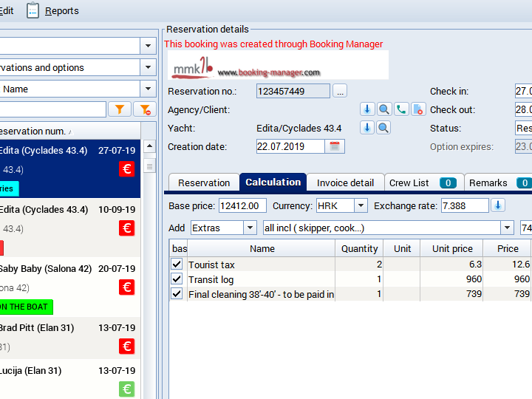This screenshot has height=399, width=532.
Task: Click the remove client document icon
Action: point(417,109)
